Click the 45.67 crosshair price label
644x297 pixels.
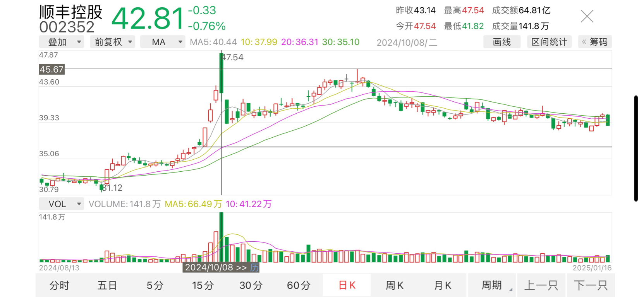52,70
